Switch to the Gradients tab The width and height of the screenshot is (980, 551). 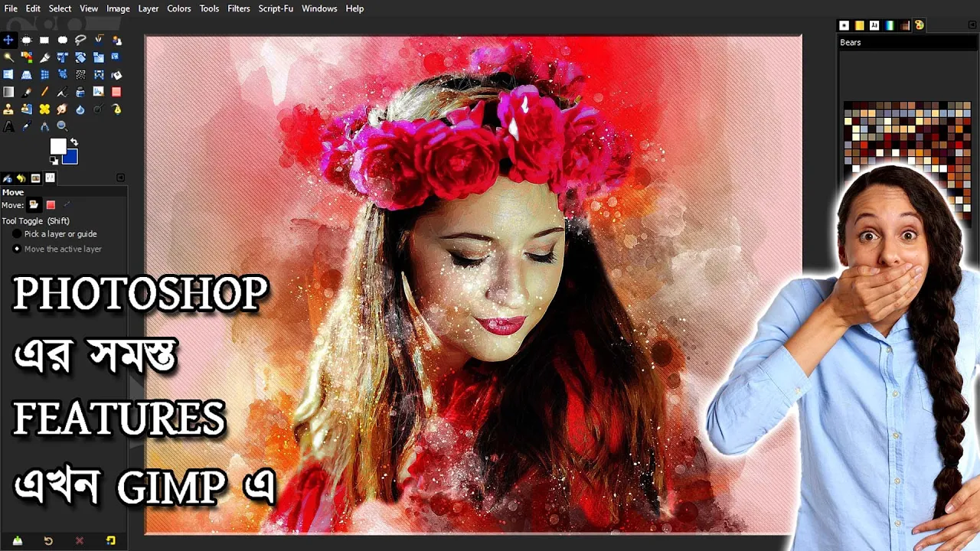(x=890, y=25)
